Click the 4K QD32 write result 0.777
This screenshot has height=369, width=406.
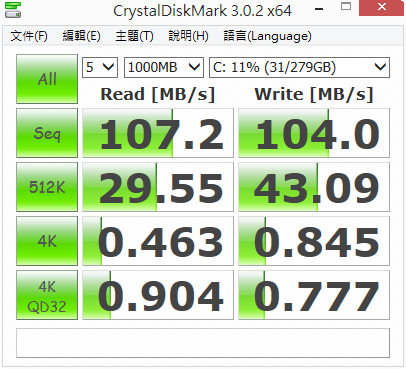[314, 295]
